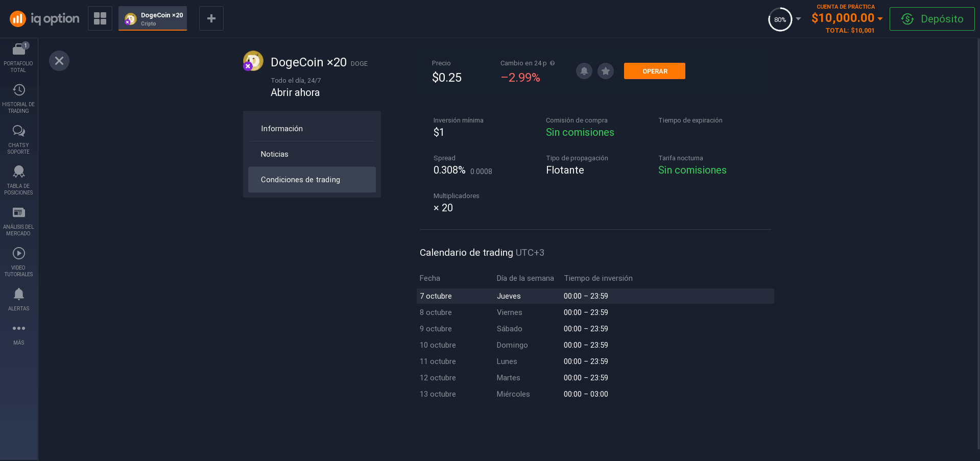Select the 13 octubre Miércoles row
This screenshot has width=980, height=461.
595,394
